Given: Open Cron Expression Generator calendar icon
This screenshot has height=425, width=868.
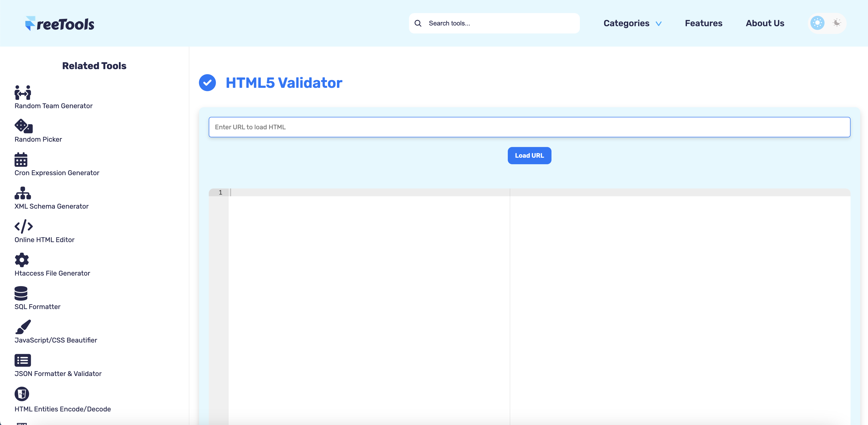Looking at the screenshot, I should (x=21, y=160).
